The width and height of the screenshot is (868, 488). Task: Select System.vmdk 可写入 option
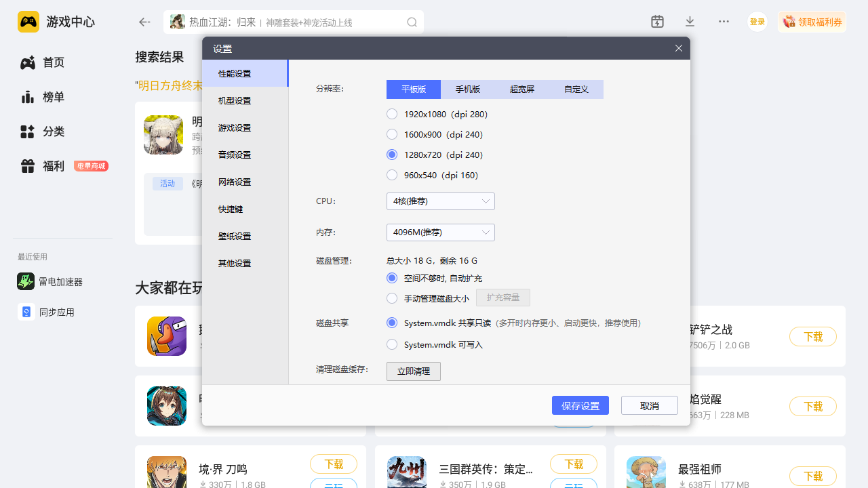(x=392, y=345)
